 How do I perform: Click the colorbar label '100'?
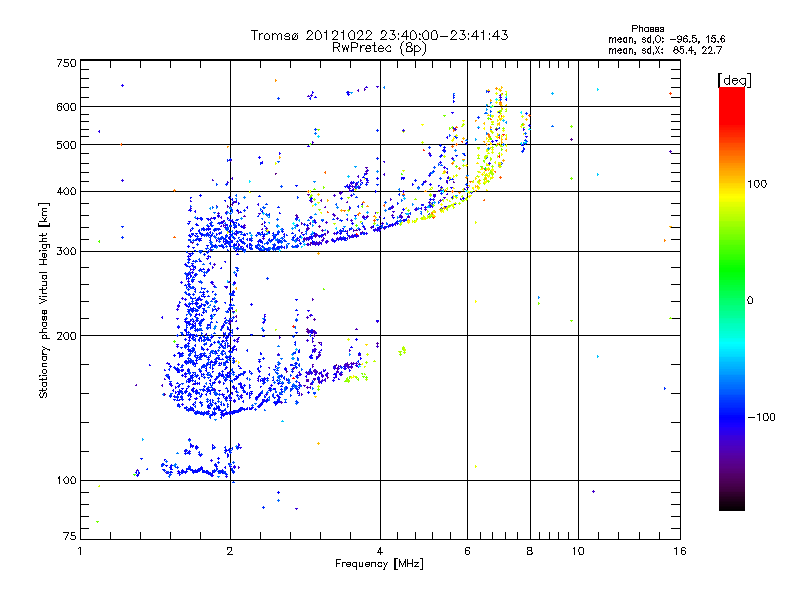(x=757, y=184)
